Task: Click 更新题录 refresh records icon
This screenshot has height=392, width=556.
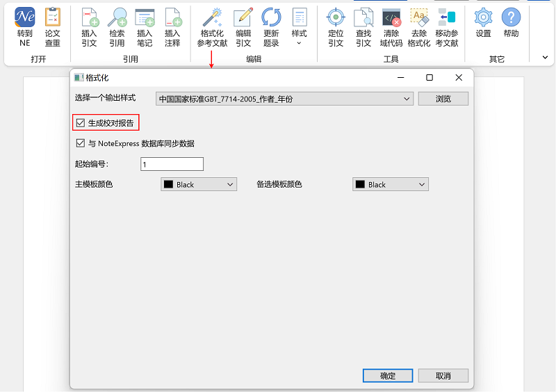Action: (271, 27)
